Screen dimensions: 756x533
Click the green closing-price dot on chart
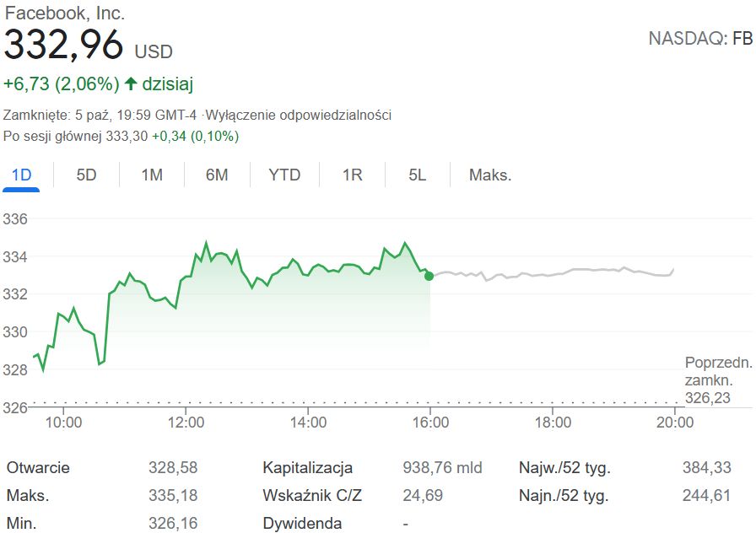coord(429,276)
